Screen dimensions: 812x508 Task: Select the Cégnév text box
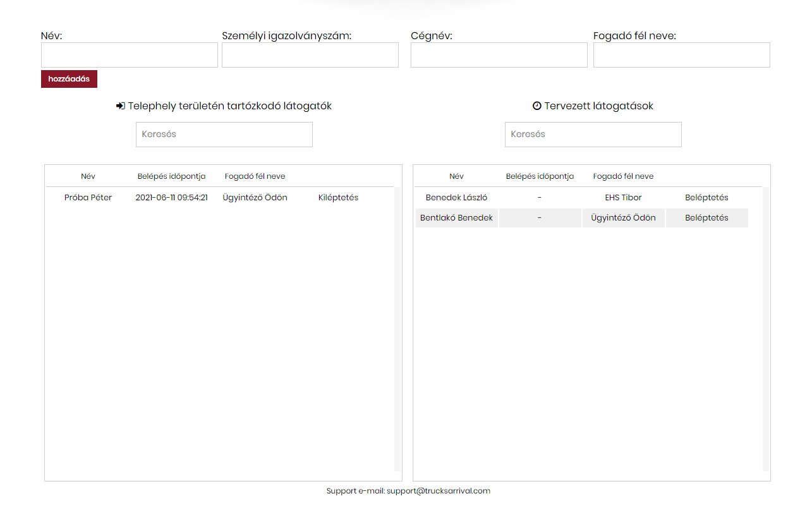tap(499, 55)
